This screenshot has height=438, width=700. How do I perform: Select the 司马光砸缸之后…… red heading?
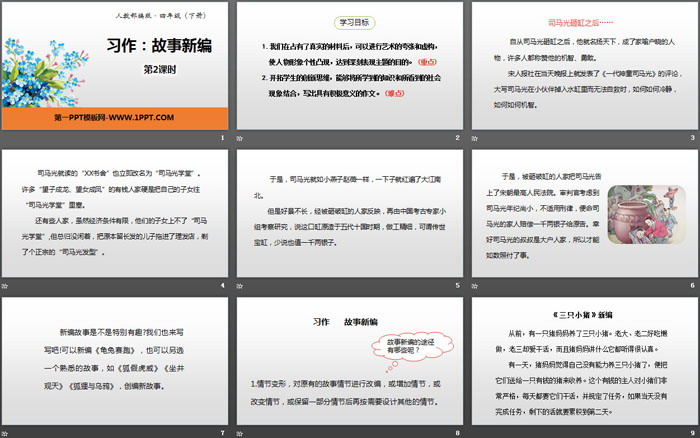pos(582,20)
